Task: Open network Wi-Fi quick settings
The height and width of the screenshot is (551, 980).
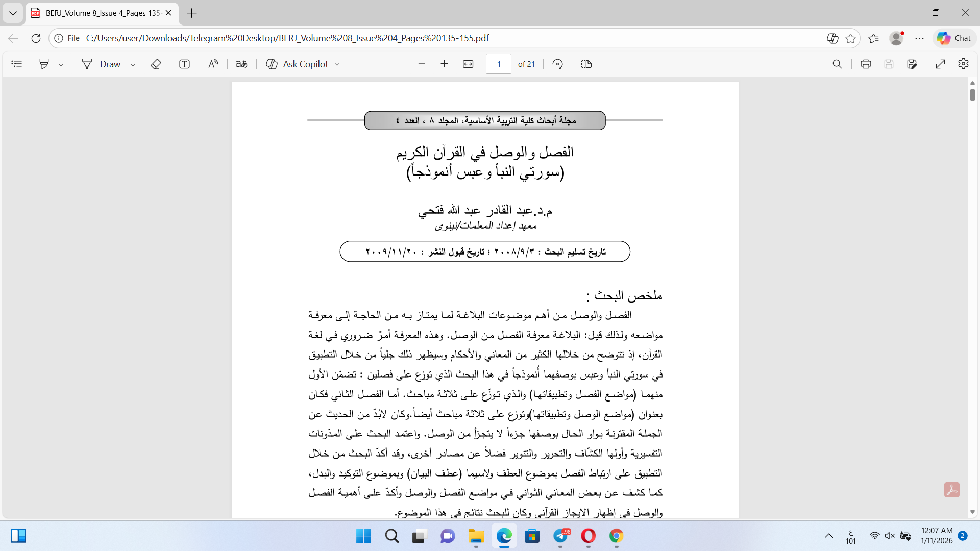Action: [875, 536]
